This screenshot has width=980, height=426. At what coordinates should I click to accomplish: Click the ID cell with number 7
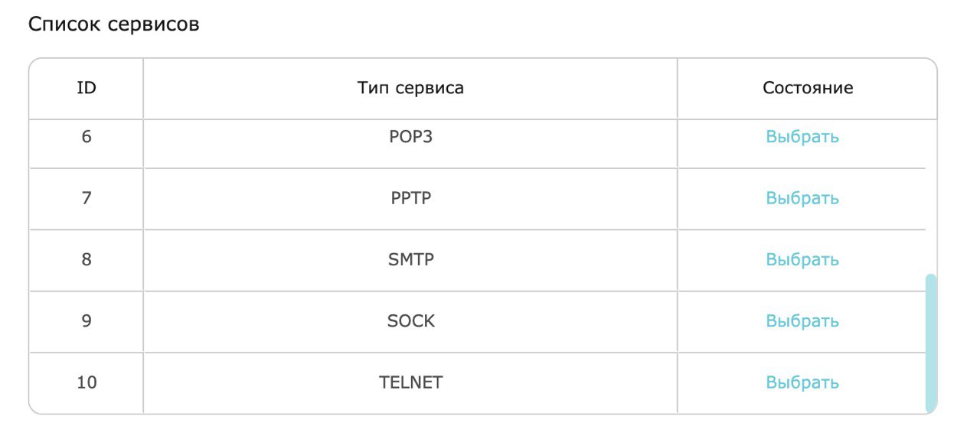(87, 198)
